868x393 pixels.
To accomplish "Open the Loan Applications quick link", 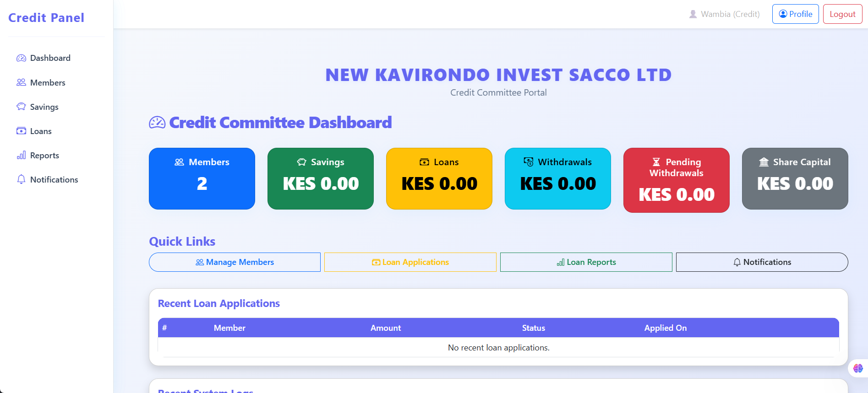I will tap(410, 262).
